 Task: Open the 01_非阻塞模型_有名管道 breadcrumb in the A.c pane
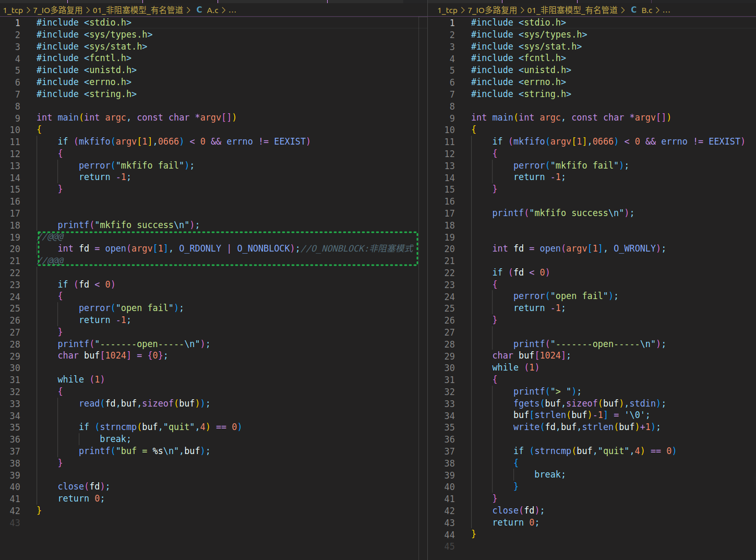(x=138, y=10)
